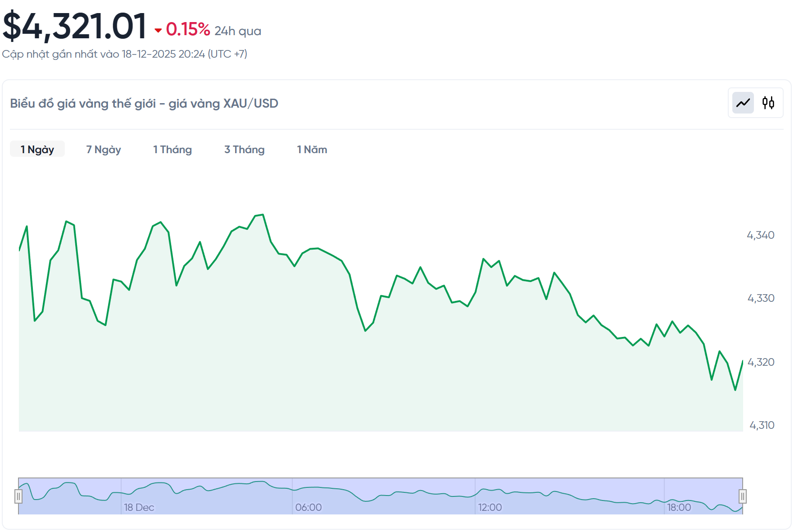This screenshot has height=532, width=794.
Task: Grab the right handle of range navigator
Action: [x=742, y=496]
